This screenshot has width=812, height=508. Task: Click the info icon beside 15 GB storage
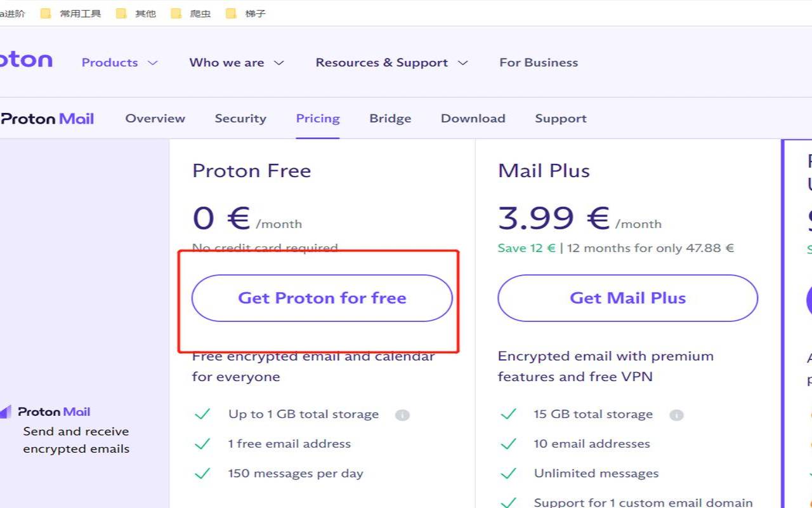[676, 415]
